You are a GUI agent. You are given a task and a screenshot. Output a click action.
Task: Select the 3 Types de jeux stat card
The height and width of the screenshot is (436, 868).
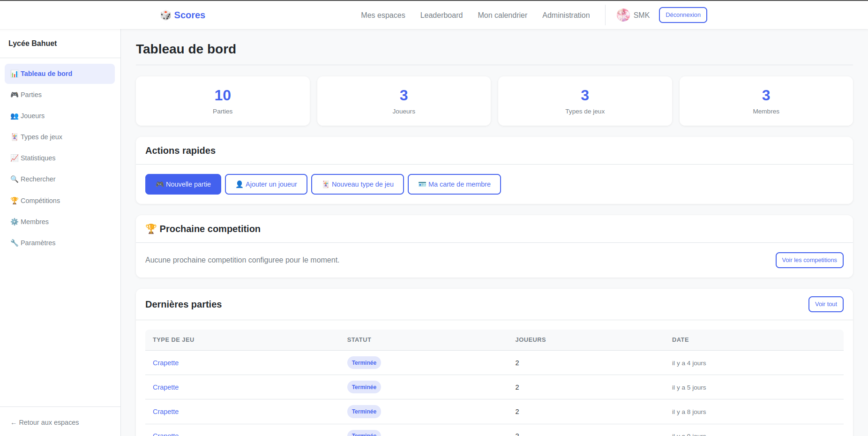point(585,101)
